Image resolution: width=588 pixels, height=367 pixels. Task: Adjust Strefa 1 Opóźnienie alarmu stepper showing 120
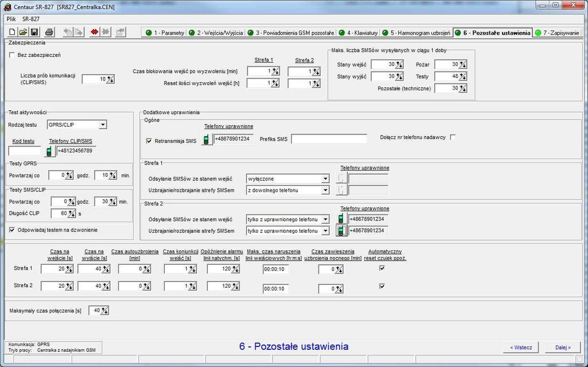pos(235,269)
